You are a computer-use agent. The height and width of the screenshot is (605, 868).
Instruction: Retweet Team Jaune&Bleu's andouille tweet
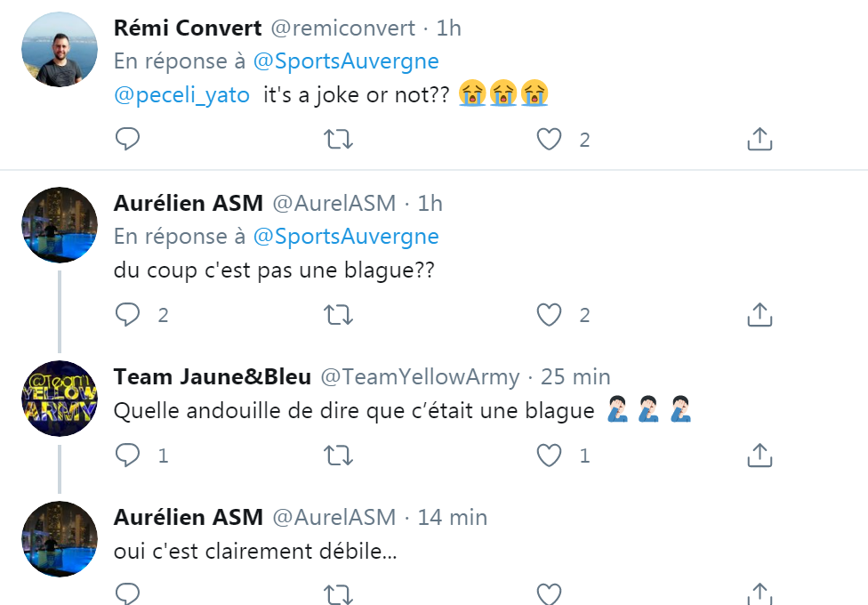338,456
